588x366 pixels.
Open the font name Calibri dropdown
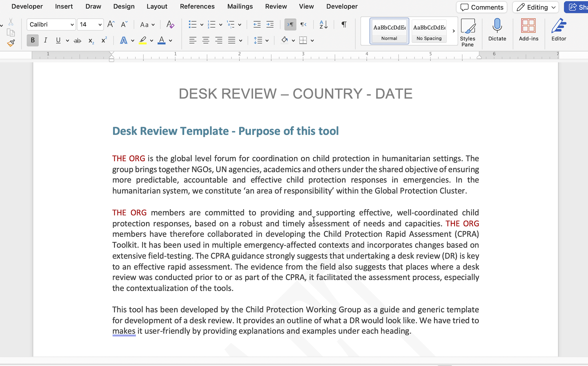tap(72, 24)
